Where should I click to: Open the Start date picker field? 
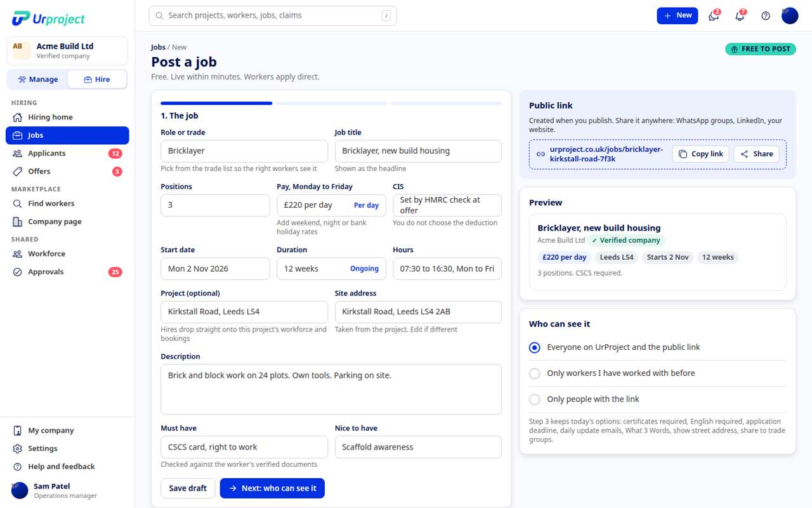pos(215,269)
